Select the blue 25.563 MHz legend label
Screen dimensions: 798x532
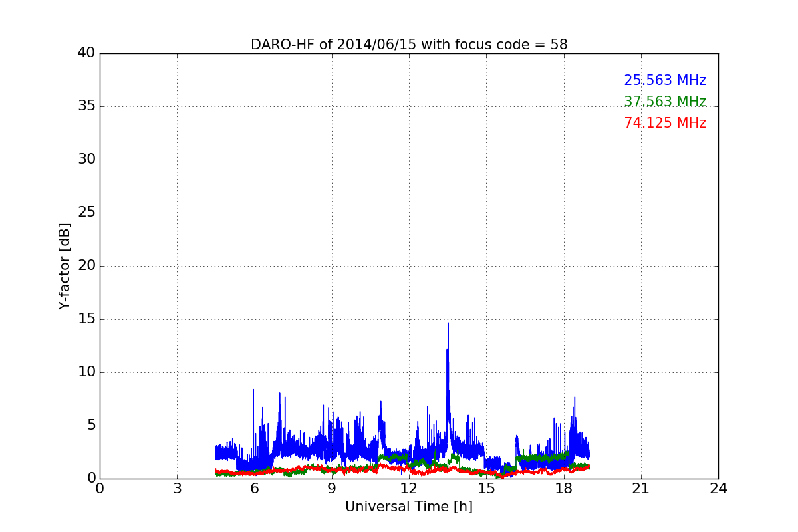665,80
